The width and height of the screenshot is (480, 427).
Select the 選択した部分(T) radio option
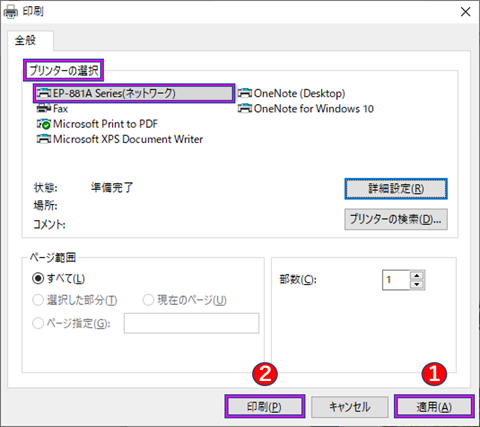38,300
